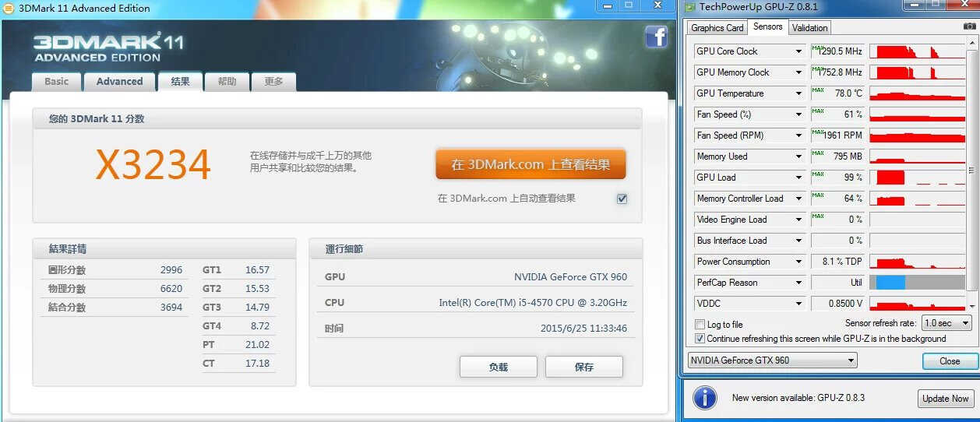Click the PT result 21.02
980x422 pixels.
[257, 345]
